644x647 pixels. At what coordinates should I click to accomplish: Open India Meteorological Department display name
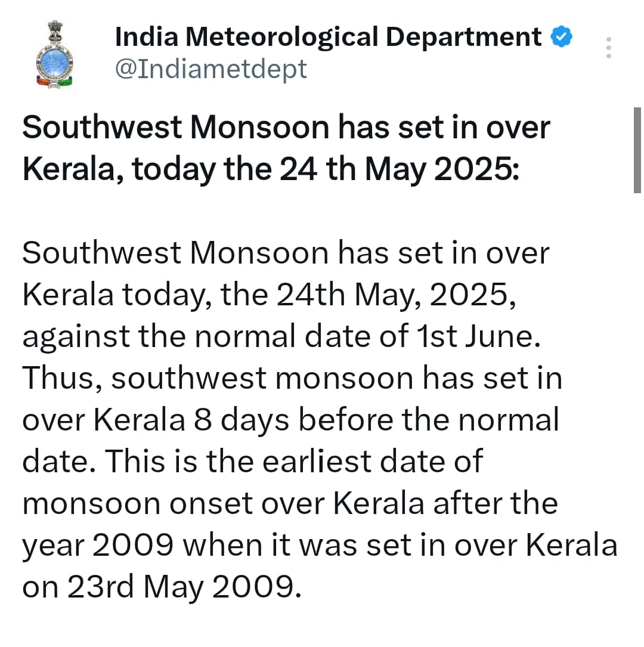click(328, 37)
